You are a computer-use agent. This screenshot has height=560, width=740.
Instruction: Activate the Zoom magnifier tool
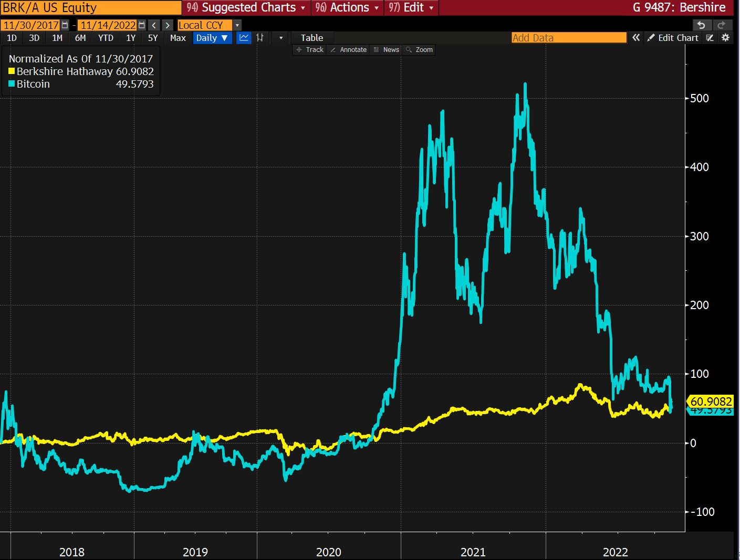click(420, 50)
